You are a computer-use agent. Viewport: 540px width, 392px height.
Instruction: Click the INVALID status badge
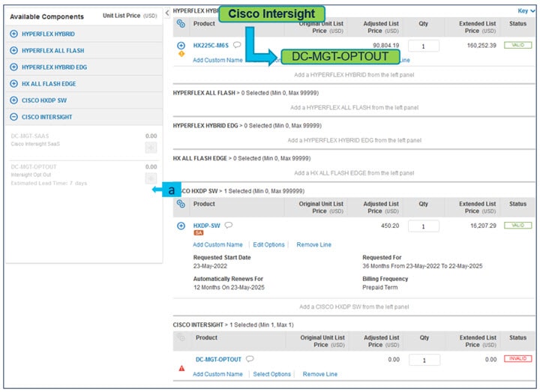[517, 359]
